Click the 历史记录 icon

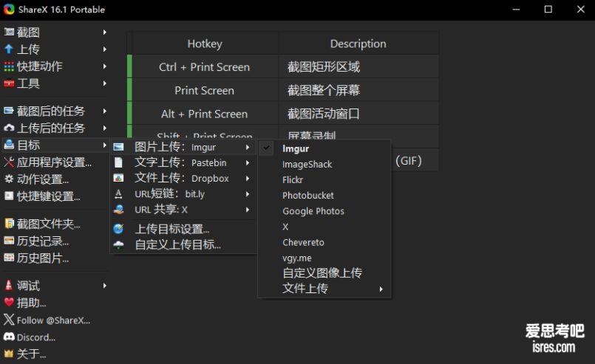click(x=9, y=241)
